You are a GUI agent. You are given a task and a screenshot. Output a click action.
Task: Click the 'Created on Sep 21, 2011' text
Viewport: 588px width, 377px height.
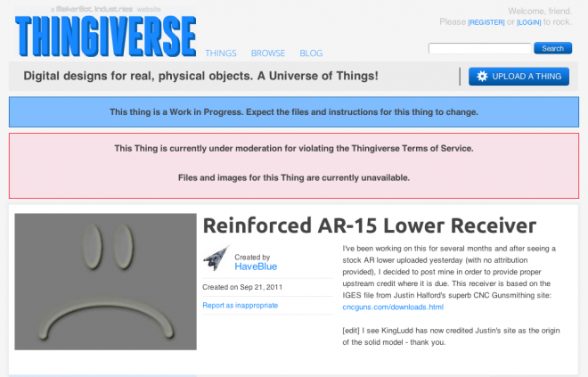[x=242, y=287]
